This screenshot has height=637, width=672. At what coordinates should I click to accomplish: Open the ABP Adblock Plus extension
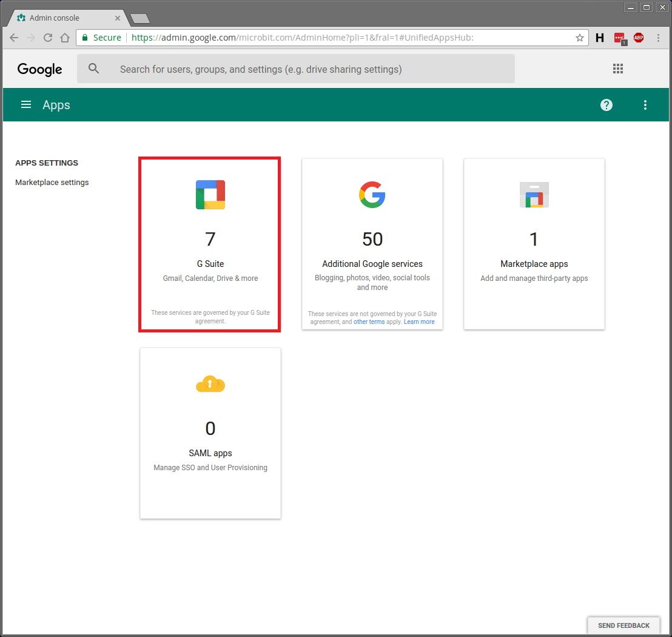pyautogui.click(x=639, y=38)
